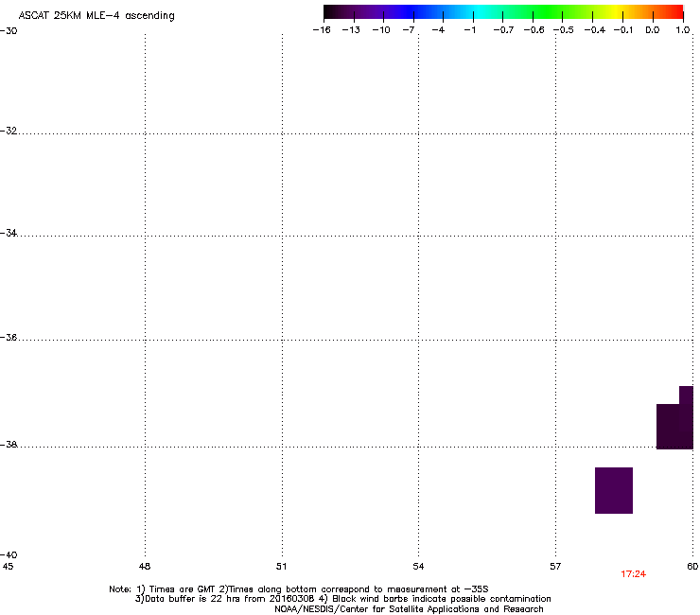
Task: Click latitude axis label -36
Action: (9, 337)
